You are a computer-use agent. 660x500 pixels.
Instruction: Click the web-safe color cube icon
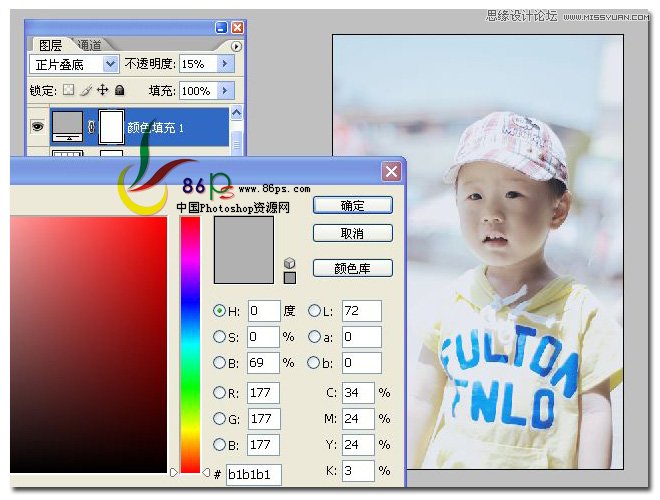tap(290, 263)
